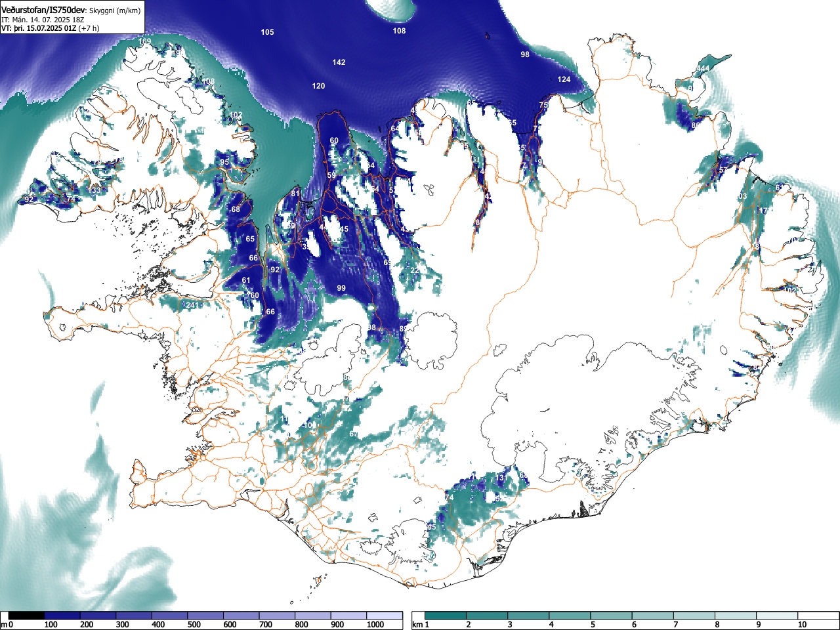Click the 5 tick label on the kilometre legend
840x630 pixels.
[593, 625]
